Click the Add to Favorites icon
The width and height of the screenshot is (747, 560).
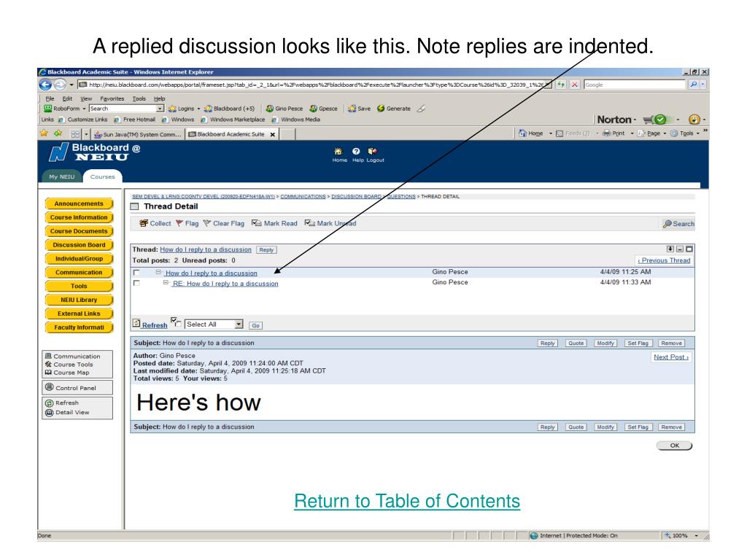[x=58, y=133]
